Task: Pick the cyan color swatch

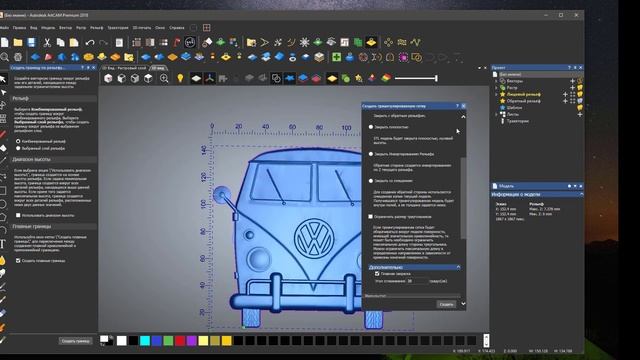Action: pos(145,340)
